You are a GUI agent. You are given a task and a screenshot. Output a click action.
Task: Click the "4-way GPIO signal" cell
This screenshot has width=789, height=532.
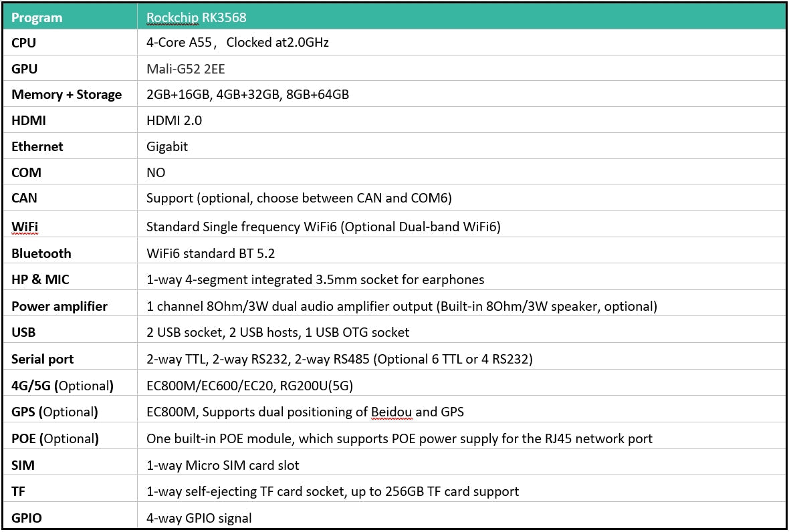point(199,518)
